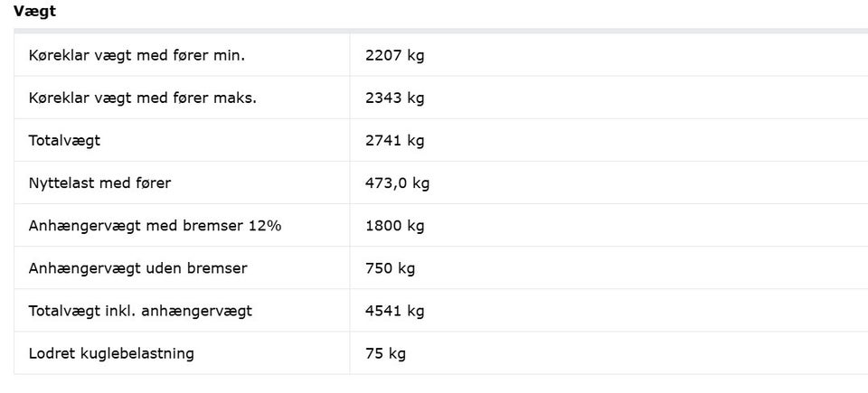Select the Anhængervægt uden bremser label

(137, 267)
